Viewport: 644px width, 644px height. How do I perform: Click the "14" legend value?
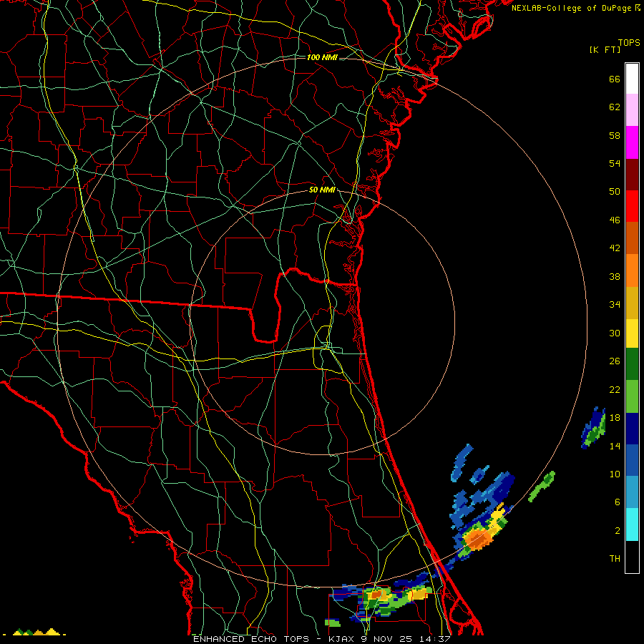[615, 446]
